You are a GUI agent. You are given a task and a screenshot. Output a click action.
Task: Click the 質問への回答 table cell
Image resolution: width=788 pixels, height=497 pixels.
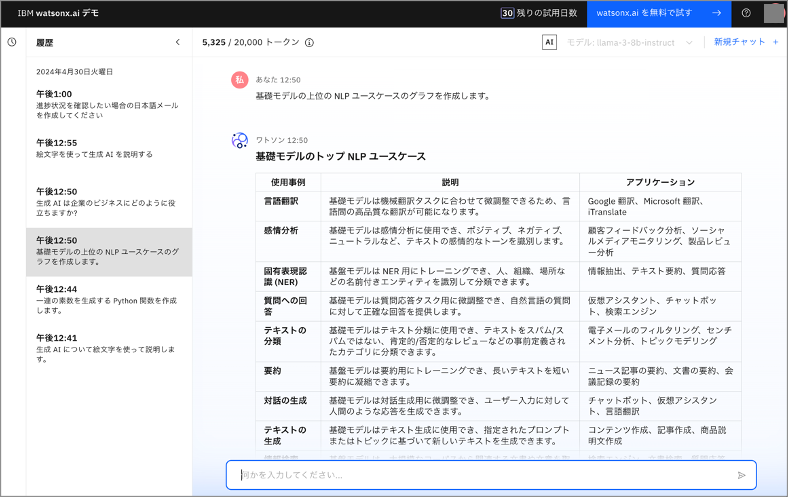288,306
